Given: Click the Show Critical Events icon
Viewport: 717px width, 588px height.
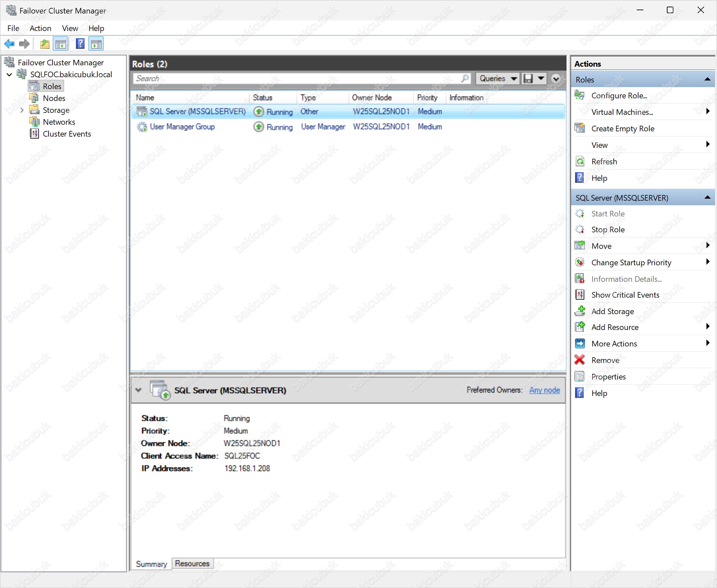Looking at the screenshot, I should pos(580,295).
